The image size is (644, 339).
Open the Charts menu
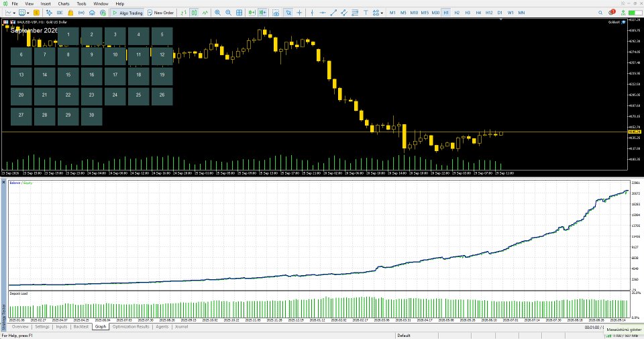click(64, 4)
